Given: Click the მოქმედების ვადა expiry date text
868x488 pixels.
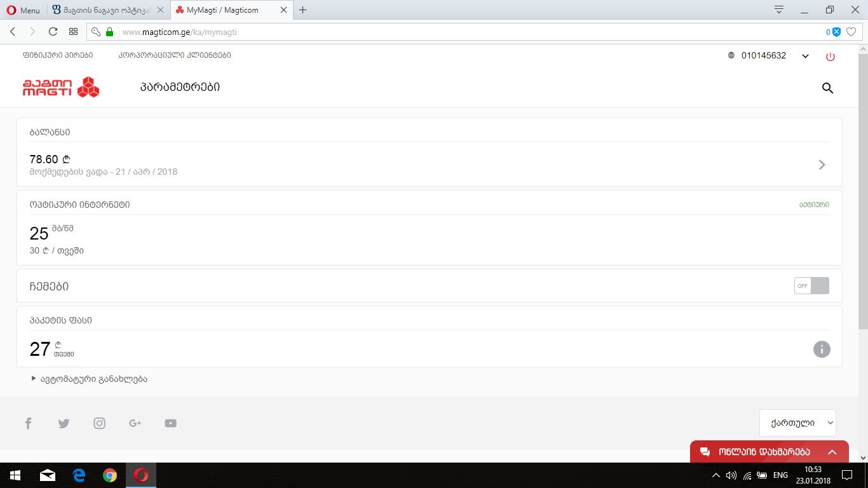Looking at the screenshot, I should tap(104, 172).
